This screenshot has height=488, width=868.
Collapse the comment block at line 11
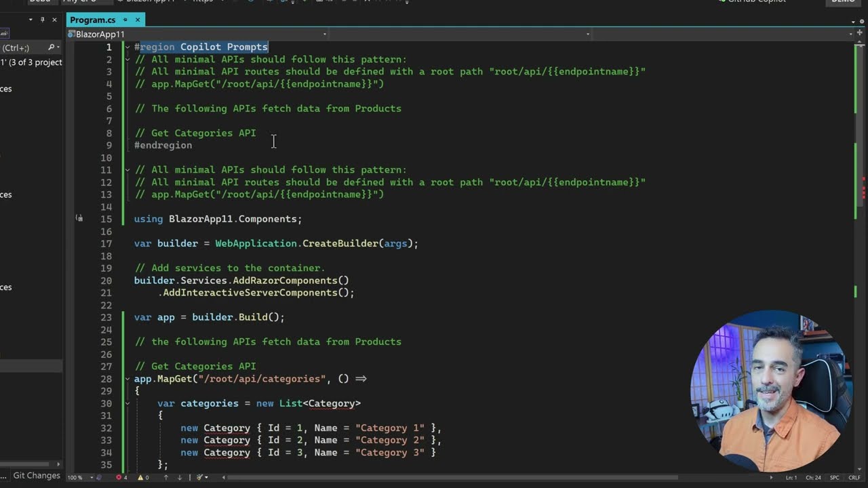[x=127, y=170]
